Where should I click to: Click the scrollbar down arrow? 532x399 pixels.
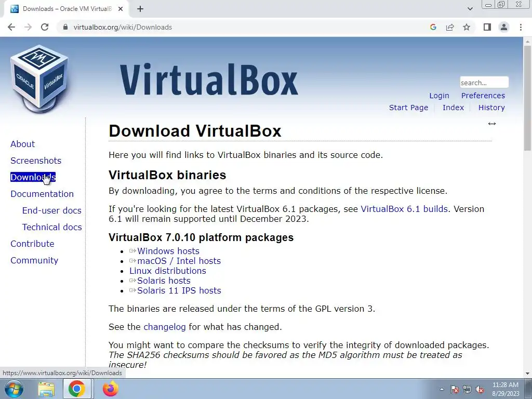click(x=527, y=374)
